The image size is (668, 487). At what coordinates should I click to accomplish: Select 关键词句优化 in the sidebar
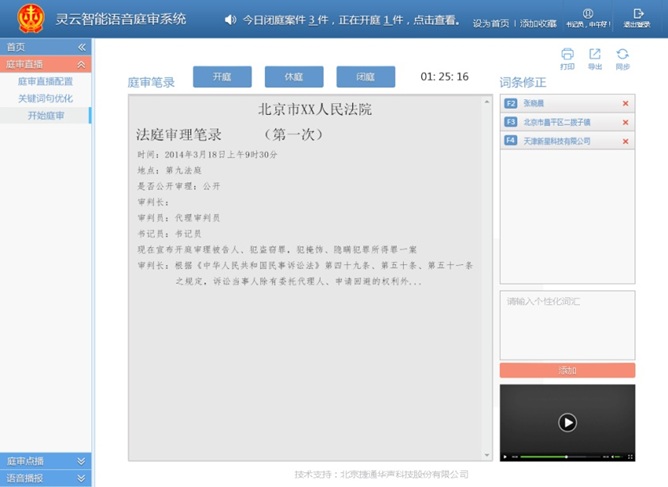point(45,98)
